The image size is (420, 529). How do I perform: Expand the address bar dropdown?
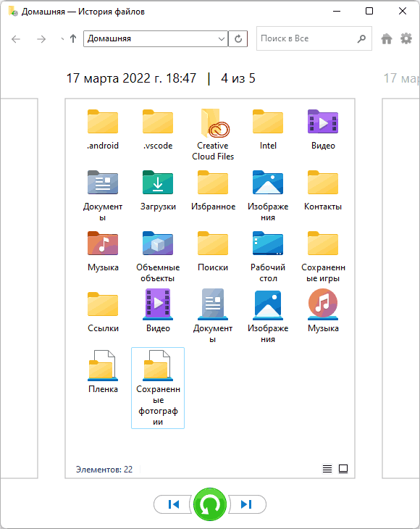(222, 39)
